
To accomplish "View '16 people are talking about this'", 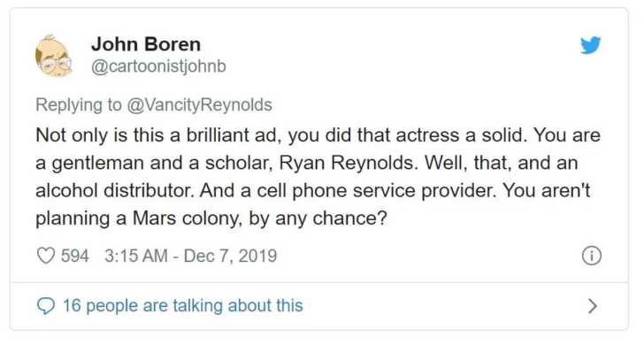I will click(182, 306).
